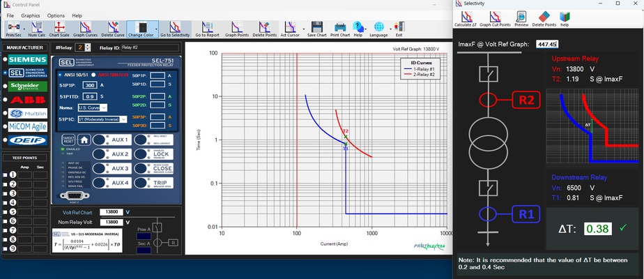Screen dimensions: 644x279
Task: Check test point 1 checkbox
Action: [5, 175]
